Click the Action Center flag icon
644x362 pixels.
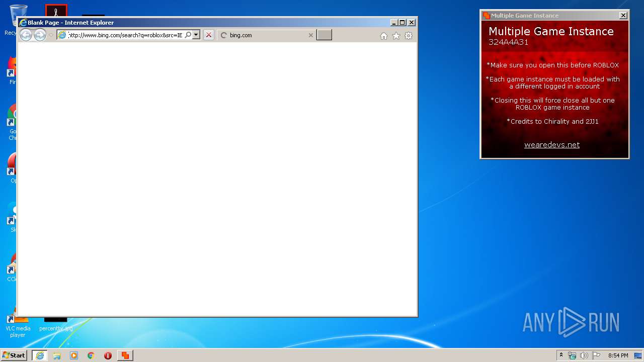tap(596, 355)
